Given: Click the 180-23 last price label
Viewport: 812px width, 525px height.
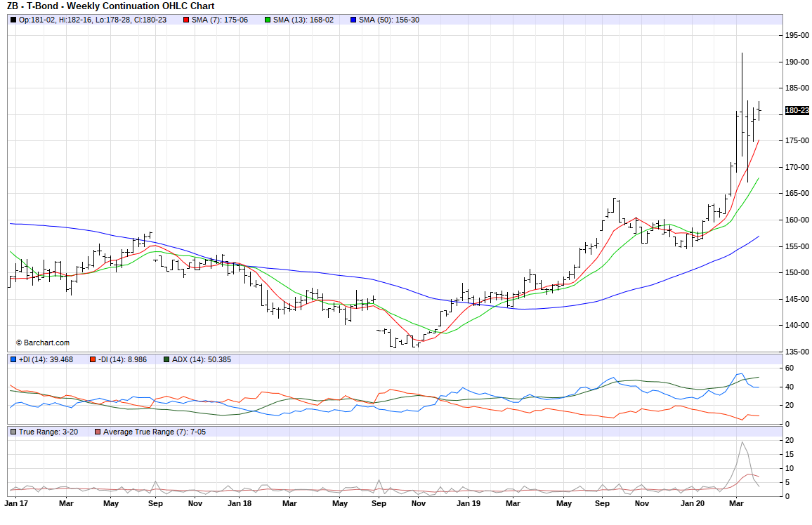Looking at the screenshot, I should 796,110.
